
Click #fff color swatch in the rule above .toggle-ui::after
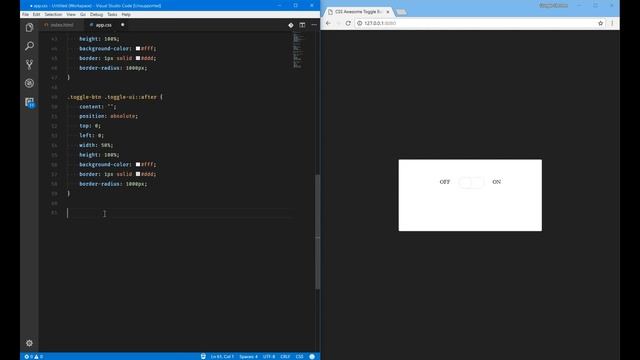click(x=138, y=48)
